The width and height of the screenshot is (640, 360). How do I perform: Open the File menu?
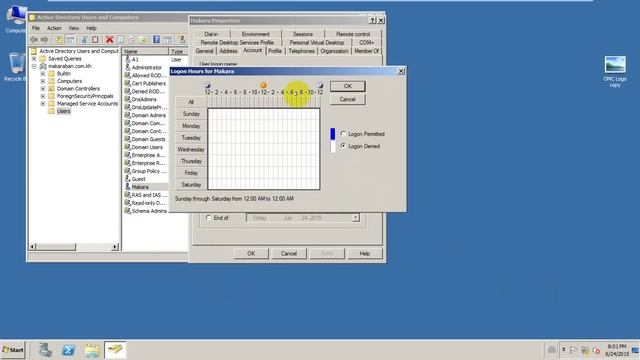36,28
